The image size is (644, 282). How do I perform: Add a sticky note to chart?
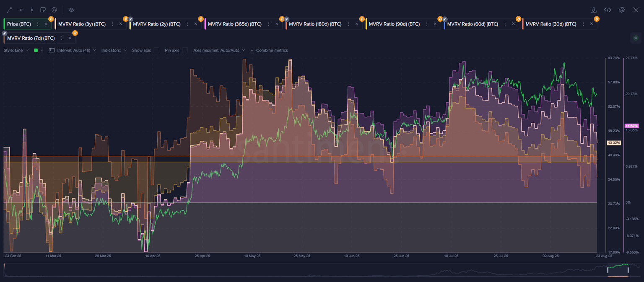(43, 10)
